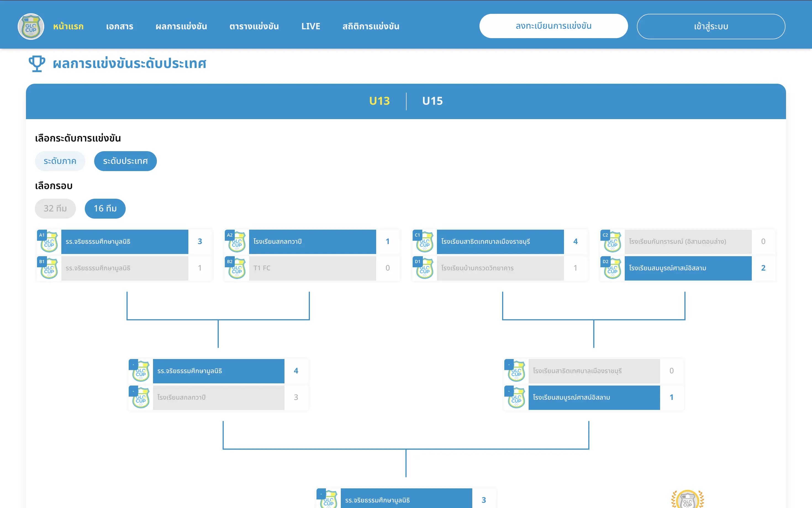Click the GLO Cup logo in navbar
The image size is (812, 508).
[x=31, y=27]
